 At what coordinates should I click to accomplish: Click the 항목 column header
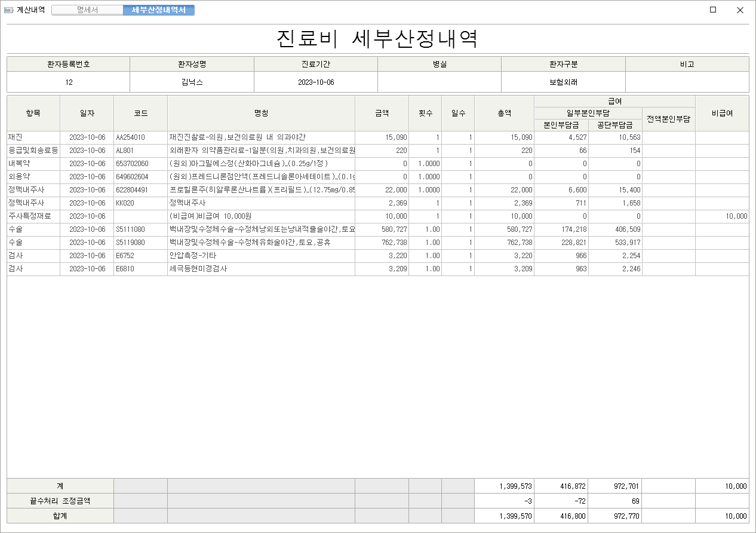[x=33, y=113]
